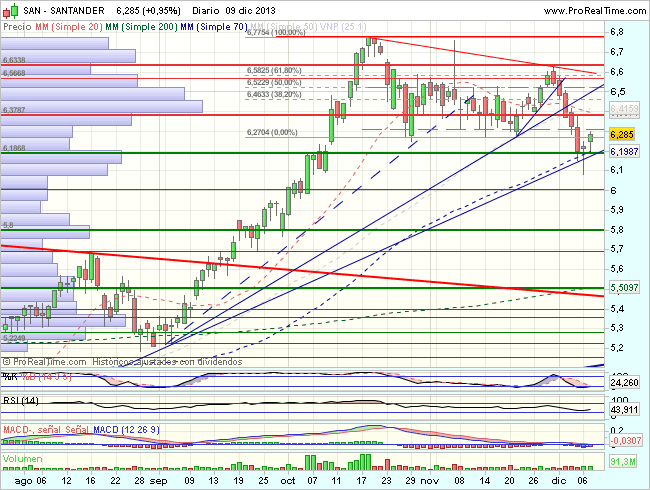Click the dic date marker on time axis

[x=559, y=481]
